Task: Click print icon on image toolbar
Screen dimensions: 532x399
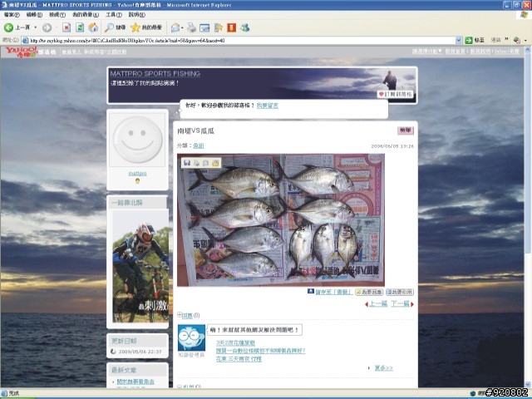Action: 196,163
